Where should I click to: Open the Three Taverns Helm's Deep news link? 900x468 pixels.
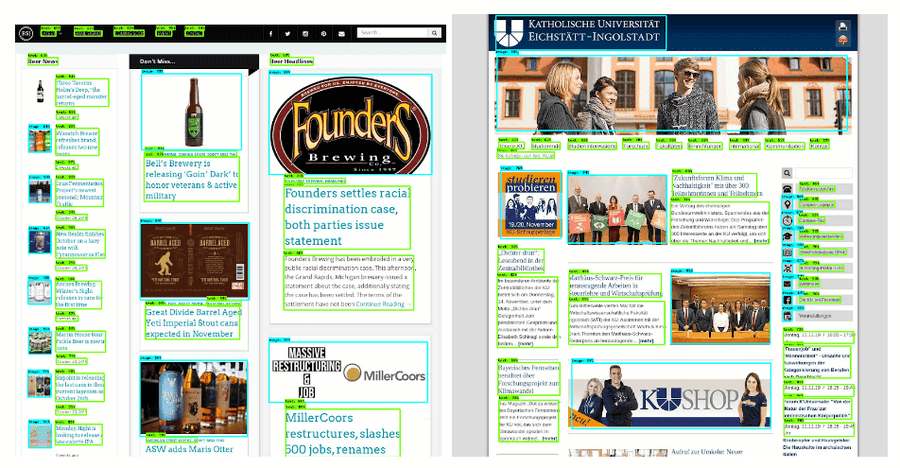click(x=82, y=92)
